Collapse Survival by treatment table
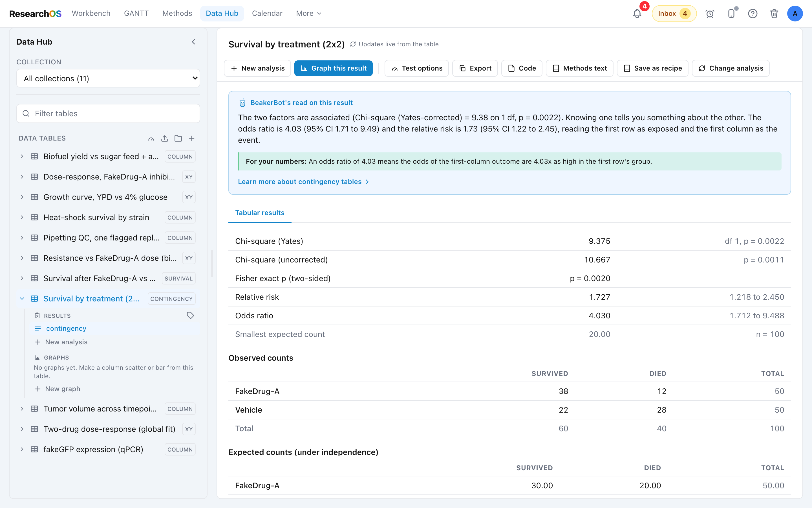Screen dimensions: 812x508 click(x=22, y=299)
